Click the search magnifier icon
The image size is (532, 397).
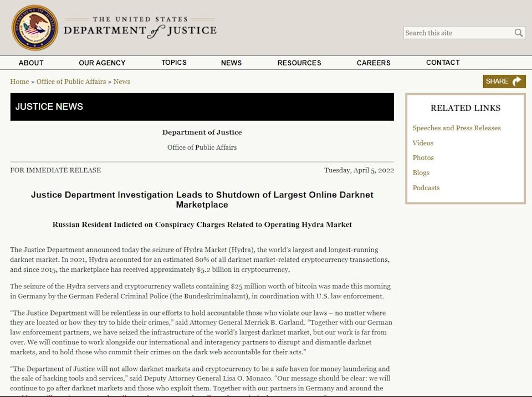click(x=519, y=33)
